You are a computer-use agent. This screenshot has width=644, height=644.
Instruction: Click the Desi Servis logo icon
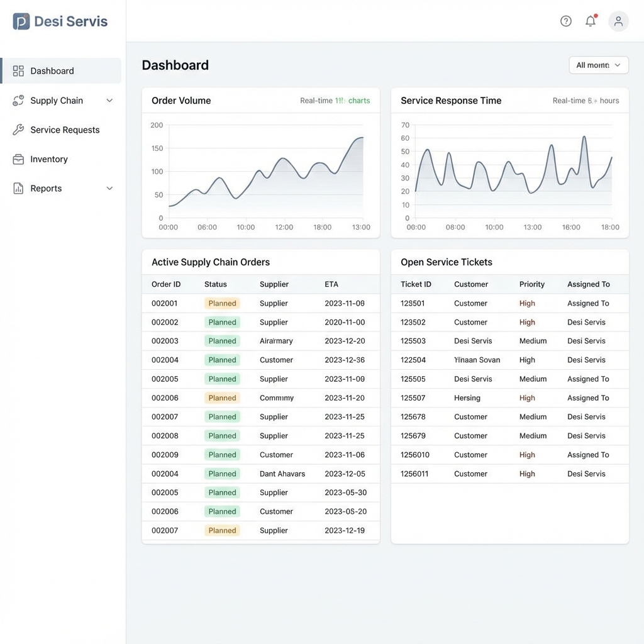[x=21, y=21]
